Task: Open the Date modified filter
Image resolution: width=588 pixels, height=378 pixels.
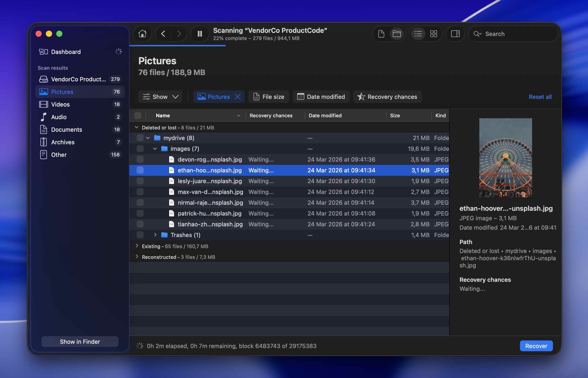Action: [x=321, y=96]
